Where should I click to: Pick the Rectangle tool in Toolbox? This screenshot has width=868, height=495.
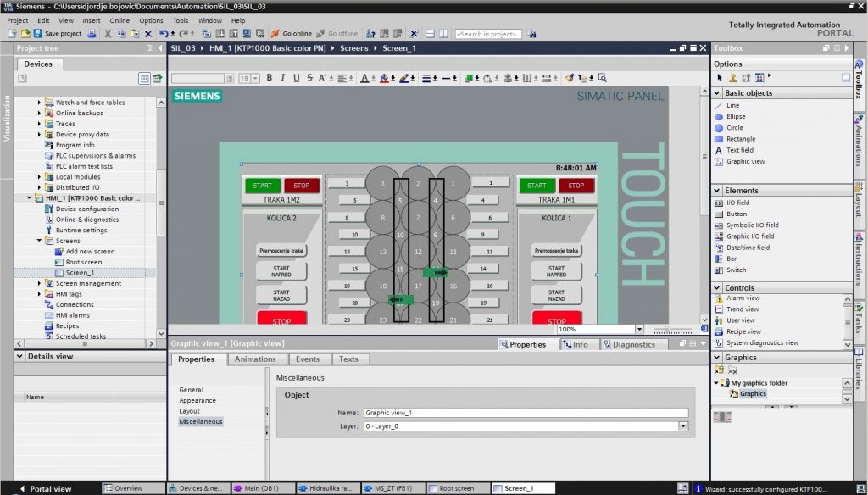tap(739, 138)
